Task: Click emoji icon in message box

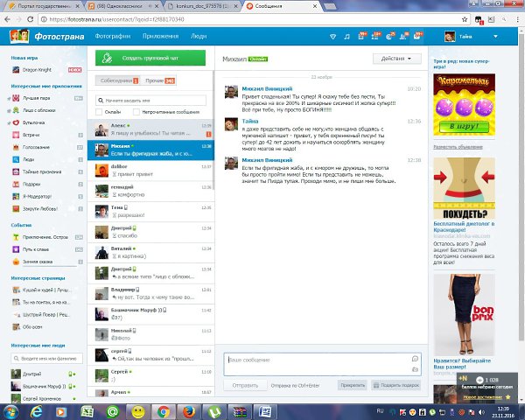Action: point(415,359)
